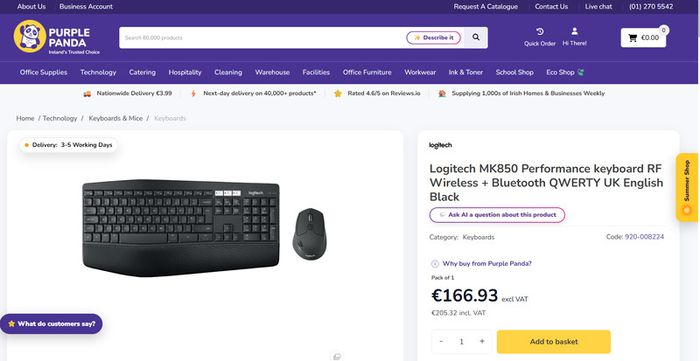Click the magnifier search icon button
The width and height of the screenshot is (700, 361).
[476, 37]
